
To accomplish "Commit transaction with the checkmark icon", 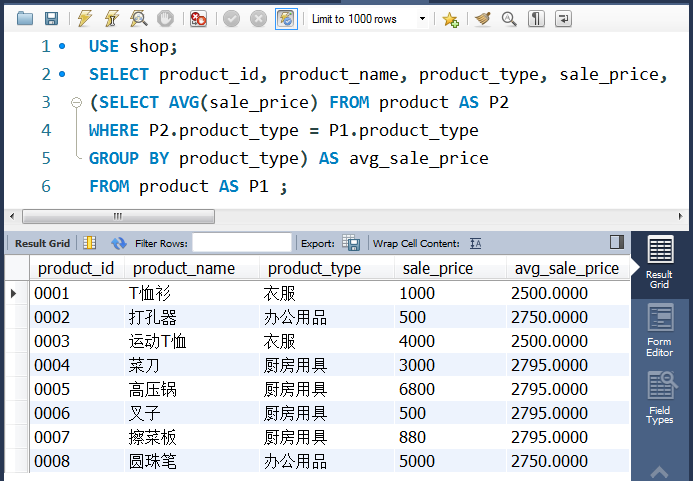I will tap(231, 19).
